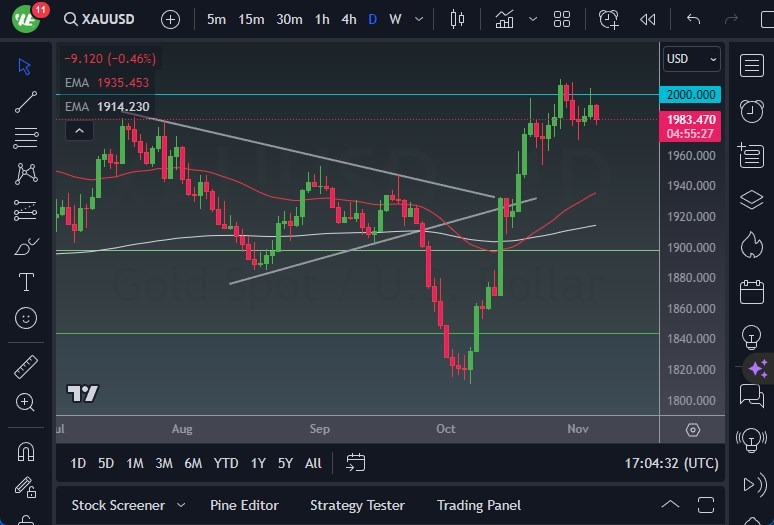Select the brush drawing tool
774x525 pixels.
[x=26, y=246]
